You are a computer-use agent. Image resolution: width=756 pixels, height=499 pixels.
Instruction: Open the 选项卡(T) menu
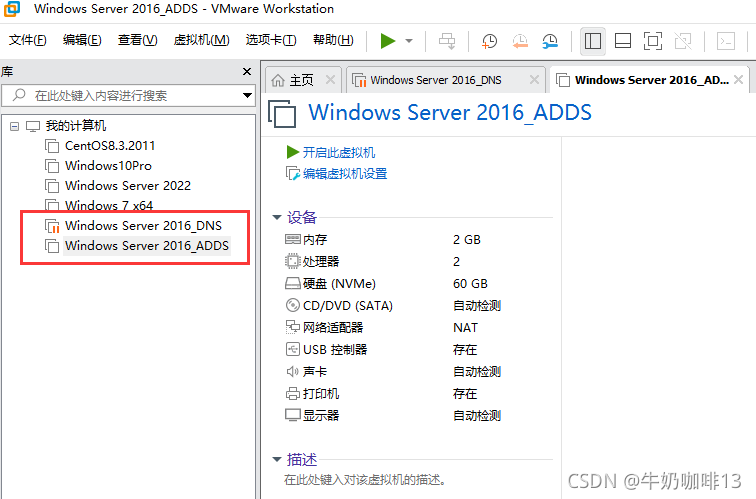(271, 40)
